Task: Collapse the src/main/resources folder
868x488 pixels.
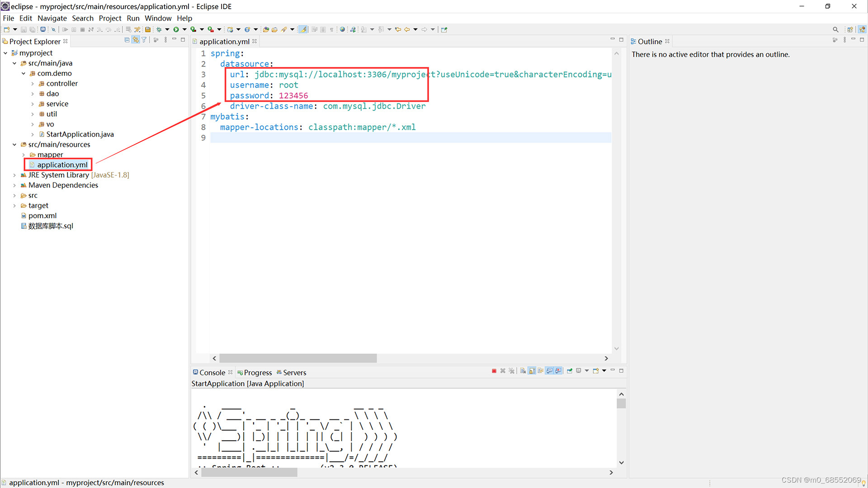Action: click(14, 145)
